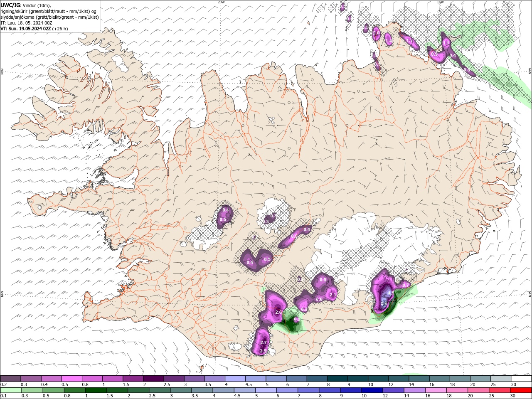Select the darkest green 1 rain legend swatch
This screenshot has height=399, width=532.
coord(96,390)
